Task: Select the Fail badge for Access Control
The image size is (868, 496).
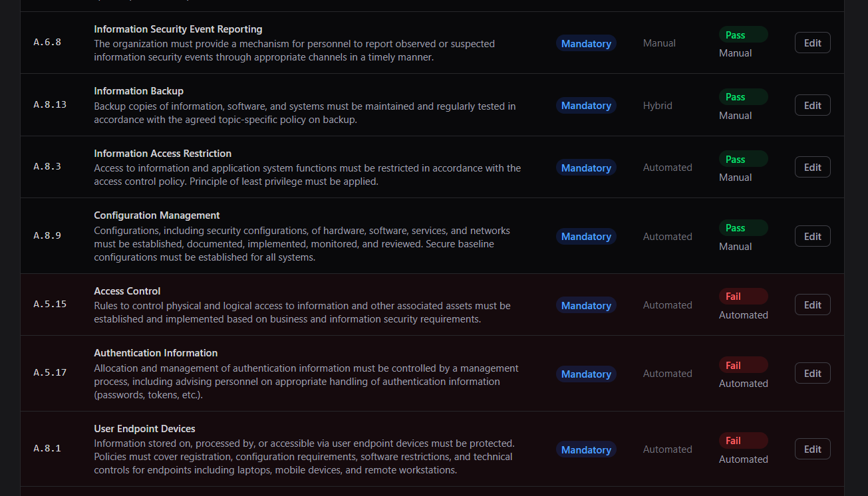Action: coord(743,297)
